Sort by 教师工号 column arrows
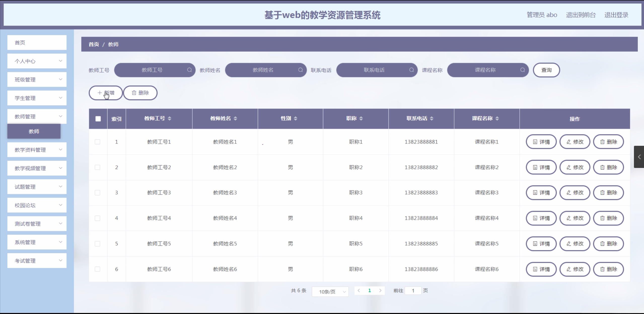 pos(169,118)
